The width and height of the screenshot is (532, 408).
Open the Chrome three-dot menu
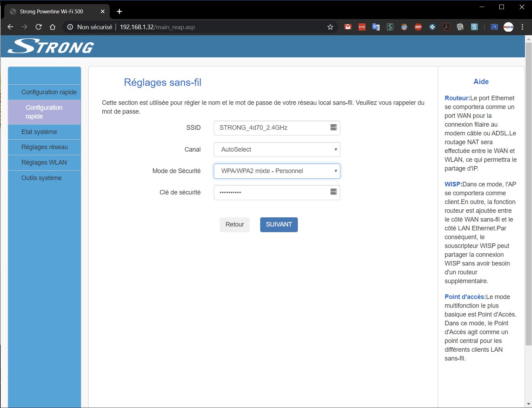(523, 27)
